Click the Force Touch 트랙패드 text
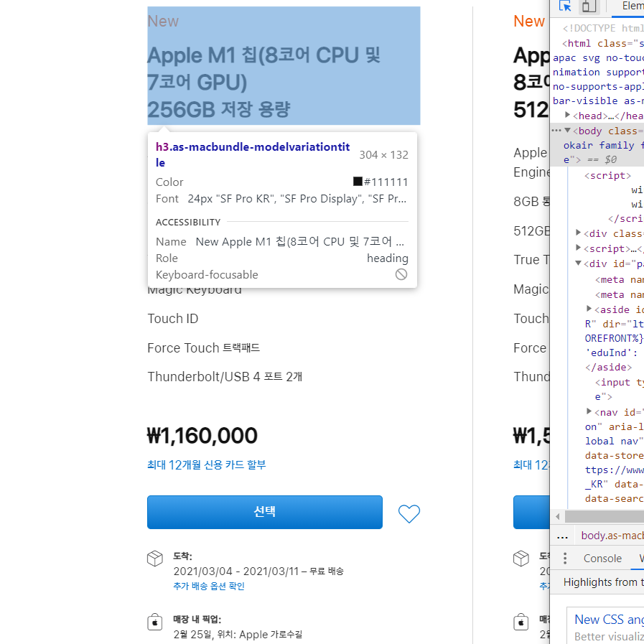644x644 pixels. [x=204, y=348]
